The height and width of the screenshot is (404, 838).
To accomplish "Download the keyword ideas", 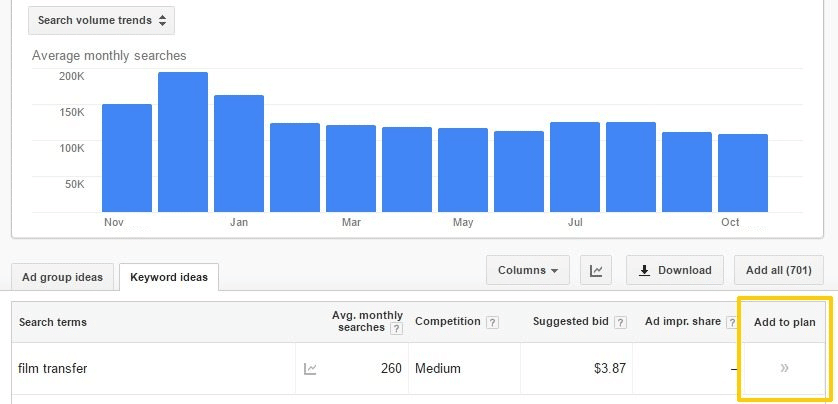I will [x=675, y=270].
